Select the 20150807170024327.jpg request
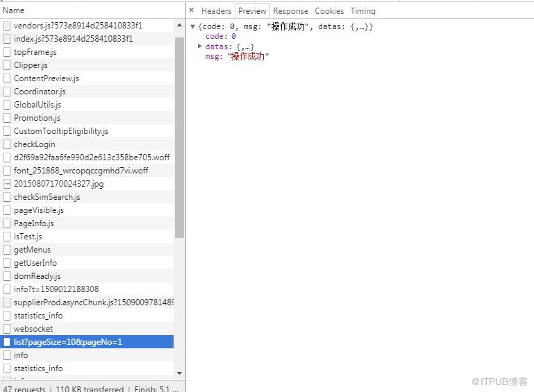Screen dimensions: 534x392 [x=88, y=184]
